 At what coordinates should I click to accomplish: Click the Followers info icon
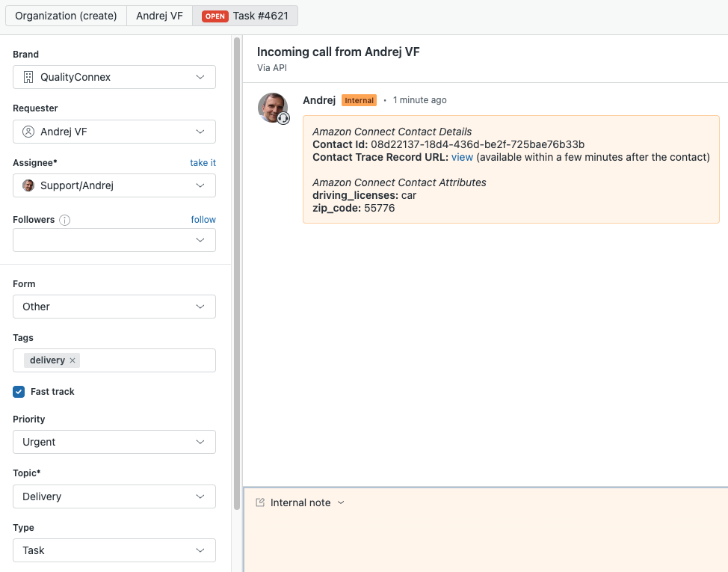[x=65, y=220]
